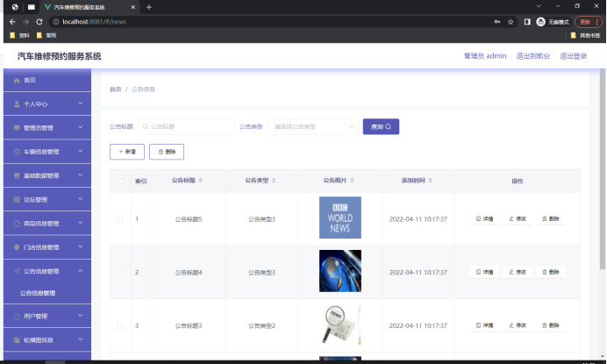Screen dimensions: 607x364
Task: Expand the 个人中心 menu chevron
Action: 80,103
